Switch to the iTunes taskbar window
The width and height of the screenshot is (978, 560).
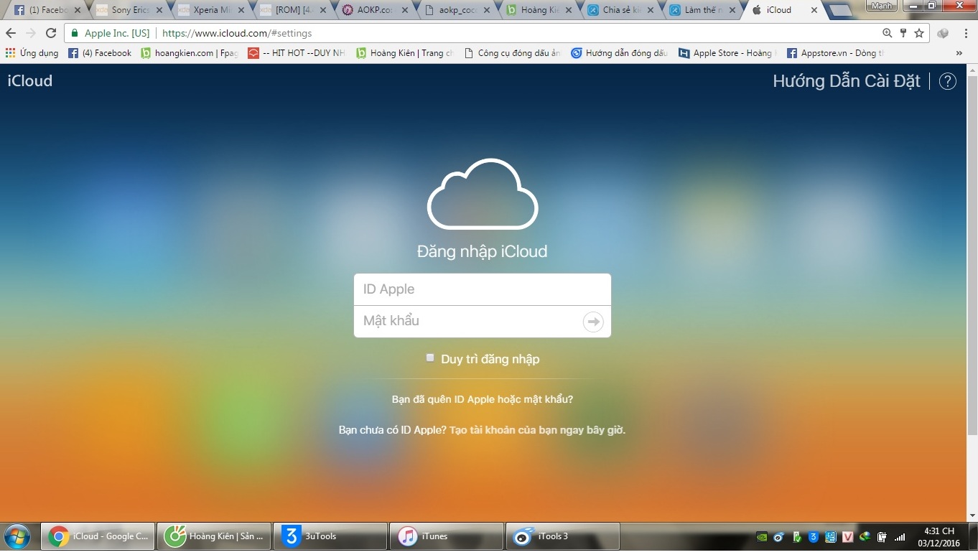[x=445, y=536]
